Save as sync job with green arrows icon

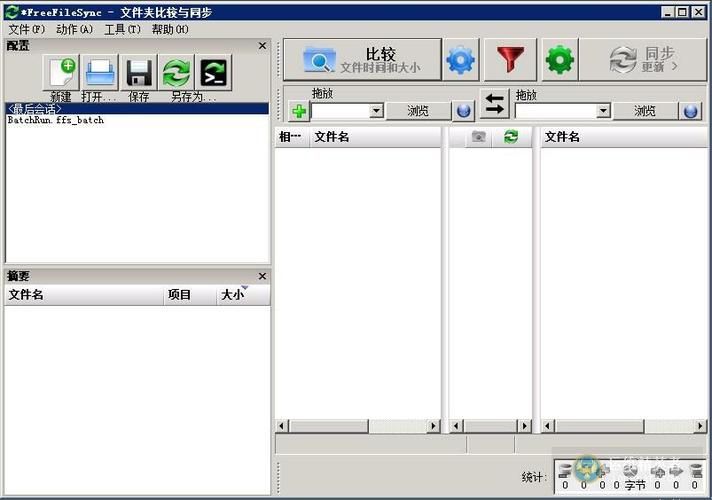point(176,72)
